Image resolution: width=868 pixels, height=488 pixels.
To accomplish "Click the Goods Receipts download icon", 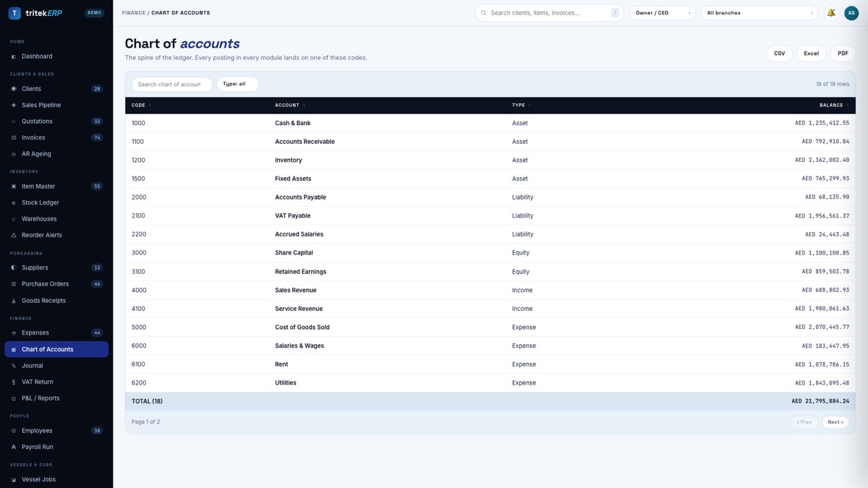I will tap(14, 301).
